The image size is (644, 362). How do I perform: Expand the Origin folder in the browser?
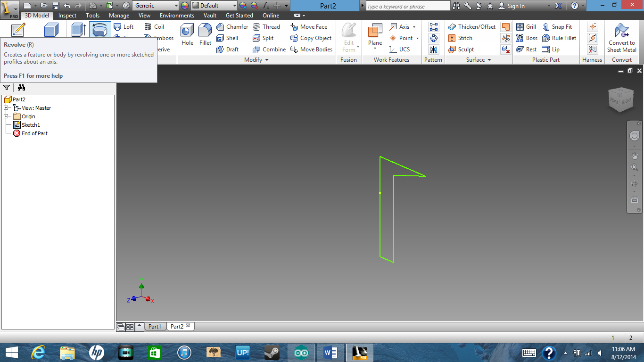[7, 116]
